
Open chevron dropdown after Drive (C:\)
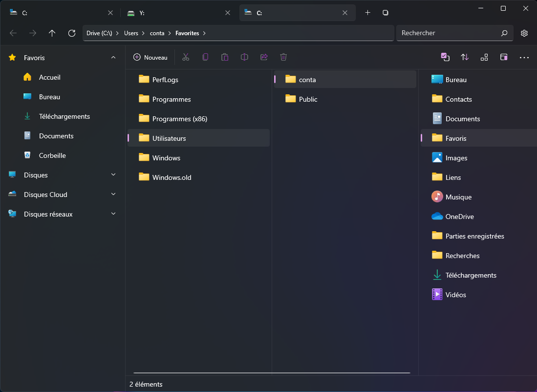click(117, 33)
